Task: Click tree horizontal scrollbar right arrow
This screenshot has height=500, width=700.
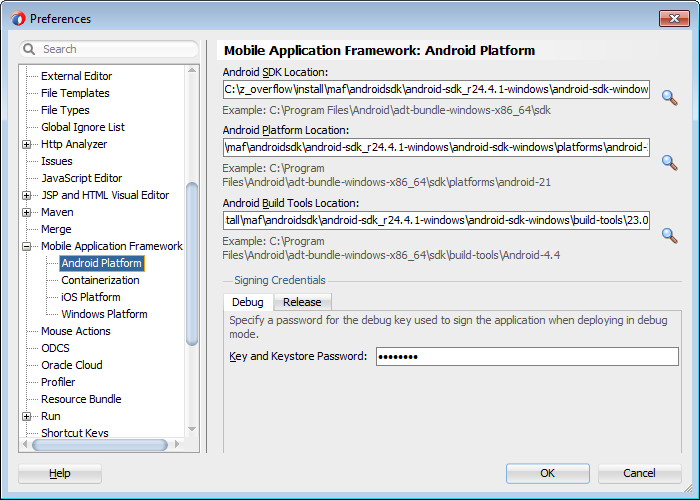Action: point(177,445)
